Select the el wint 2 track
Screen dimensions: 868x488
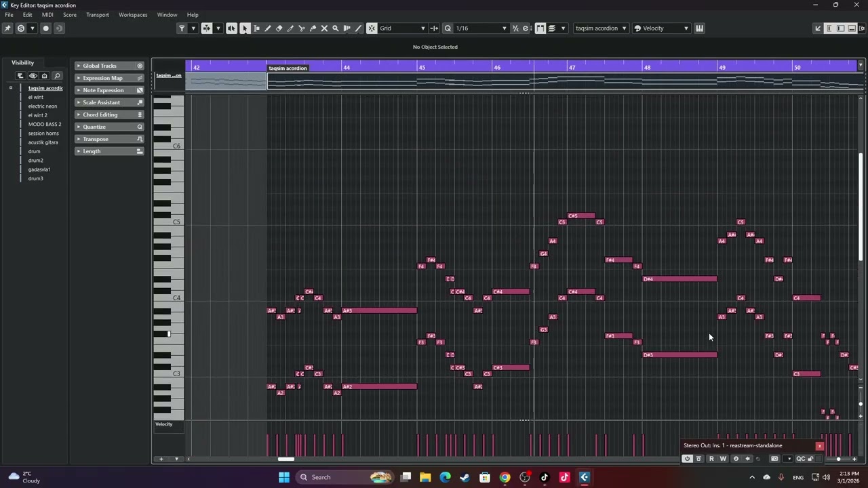tap(38, 115)
